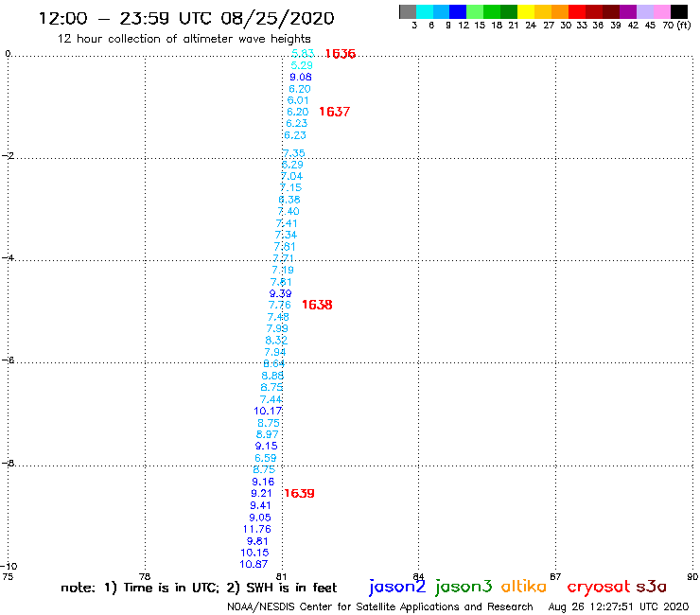Image resolution: width=700 pixels, height=615 pixels.
Task: Select the pink legend color swatch
Action: click(x=662, y=11)
